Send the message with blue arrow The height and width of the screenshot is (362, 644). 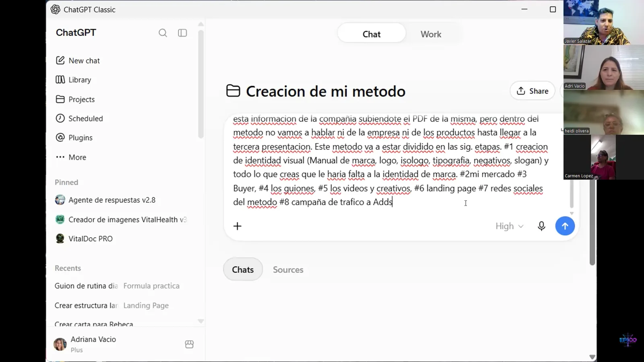[565, 226]
